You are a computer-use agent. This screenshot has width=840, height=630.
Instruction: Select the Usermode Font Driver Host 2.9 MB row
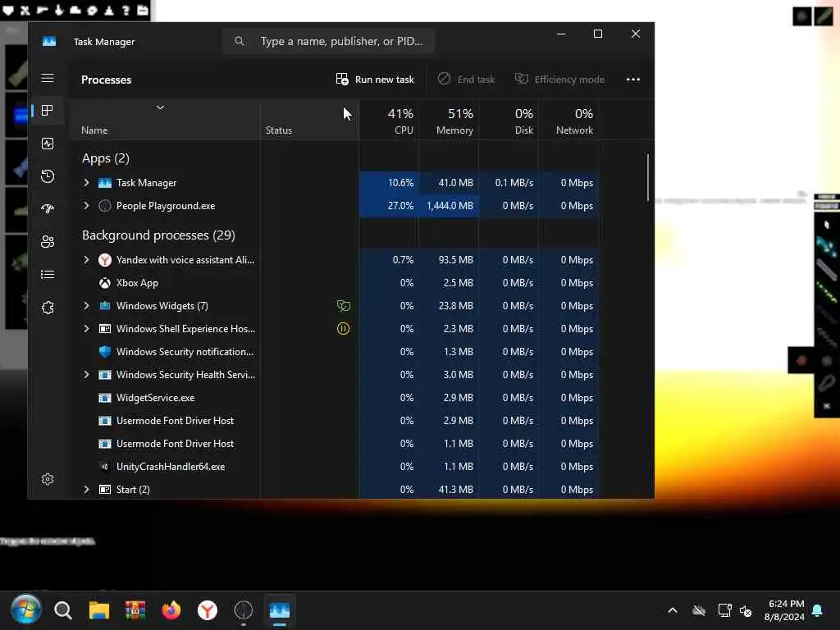click(x=335, y=421)
